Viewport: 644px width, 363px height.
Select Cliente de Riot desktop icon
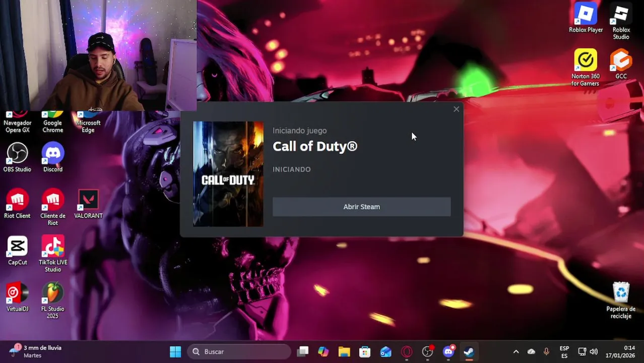click(x=52, y=207)
